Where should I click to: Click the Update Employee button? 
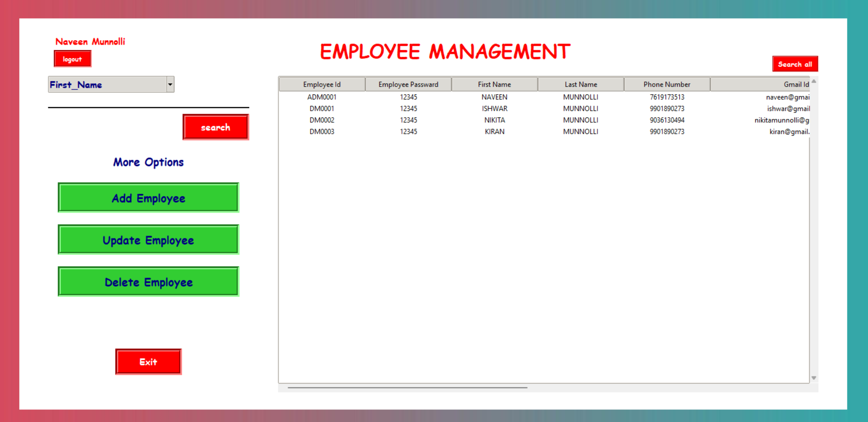coord(148,240)
